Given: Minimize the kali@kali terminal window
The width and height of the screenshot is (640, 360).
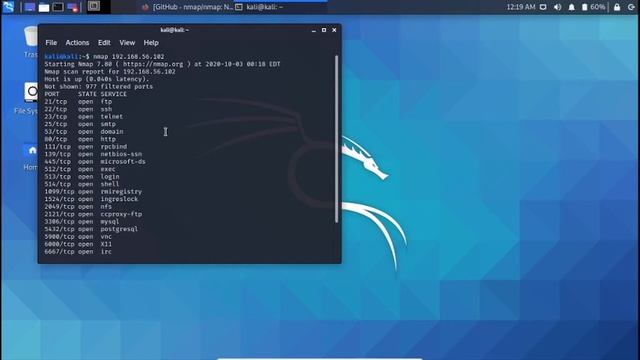Looking at the screenshot, I should pyautogui.click(x=313, y=30).
